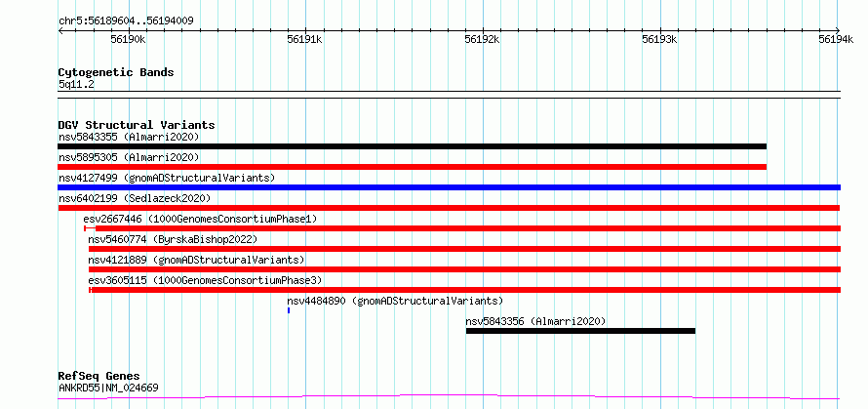Viewport: 868px width, 409px height.
Task: Click the 5q11.2 cytogenetic band line
Action: [449, 95]
